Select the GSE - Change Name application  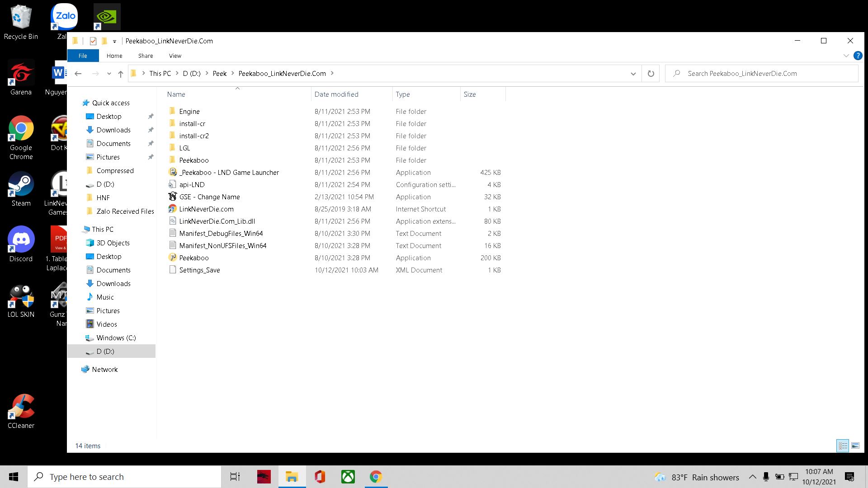coord(209,197)
